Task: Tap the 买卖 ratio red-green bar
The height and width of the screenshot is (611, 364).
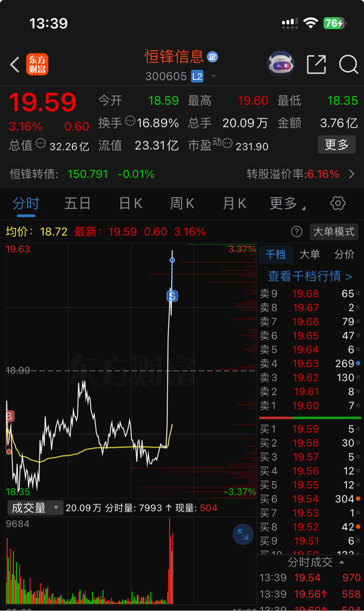Action: coord(310,417)
